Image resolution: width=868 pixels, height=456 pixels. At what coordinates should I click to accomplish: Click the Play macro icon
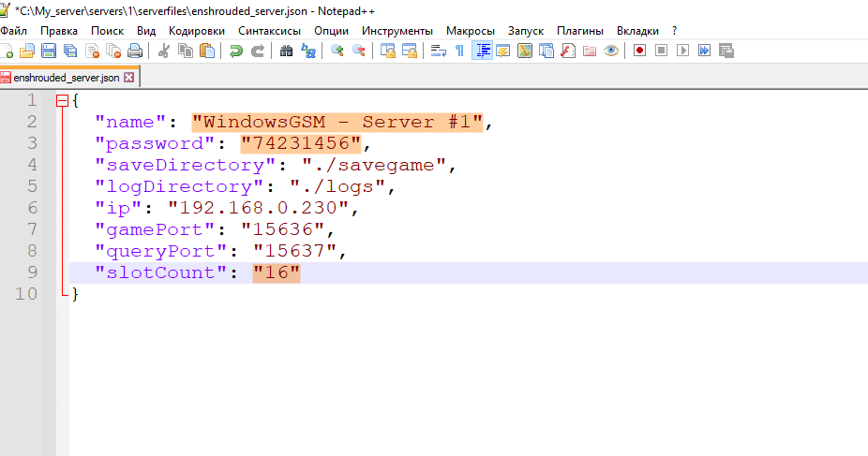(x=682, y=51)
